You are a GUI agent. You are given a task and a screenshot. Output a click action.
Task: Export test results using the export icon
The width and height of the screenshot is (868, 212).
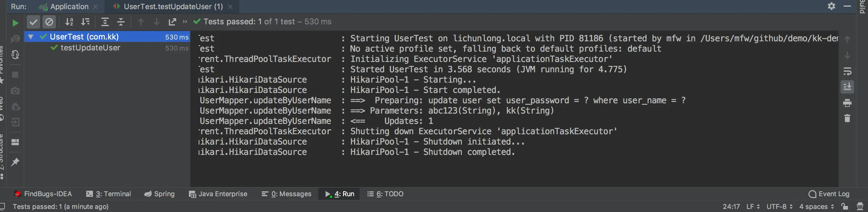click(172, 22)
